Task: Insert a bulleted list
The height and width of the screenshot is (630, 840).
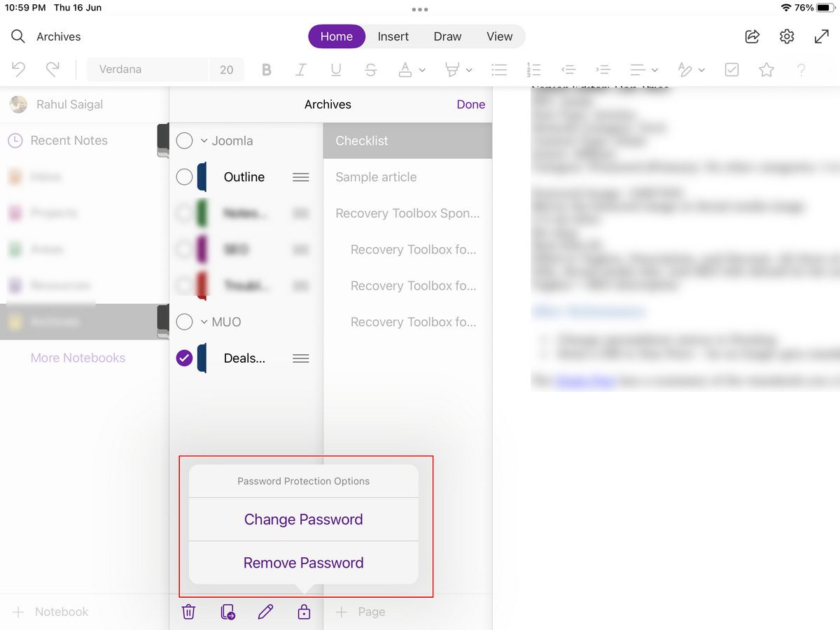Action: pyautogui.click(x=499, y=69)
